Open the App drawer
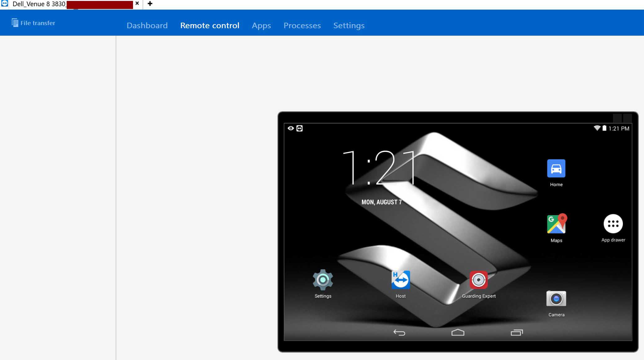Viewport: 644px width, 360px height. coord(613,224)
